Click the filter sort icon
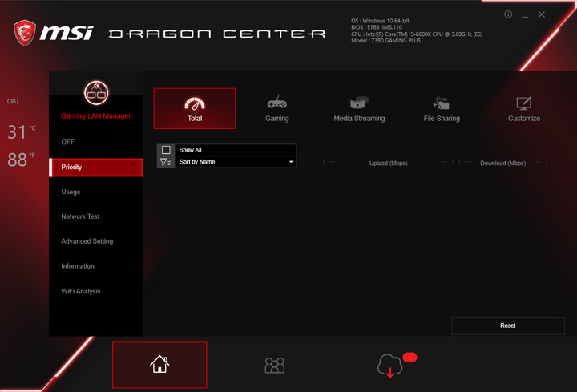The width and height of the screenshot is (577, 392). [x=166, y=162]
